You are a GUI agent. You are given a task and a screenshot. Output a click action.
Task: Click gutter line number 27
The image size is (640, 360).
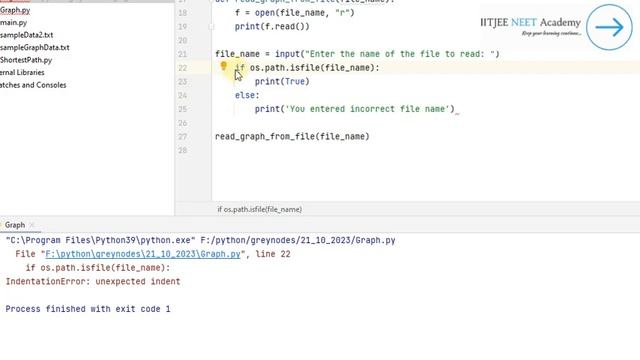[182, 137]
